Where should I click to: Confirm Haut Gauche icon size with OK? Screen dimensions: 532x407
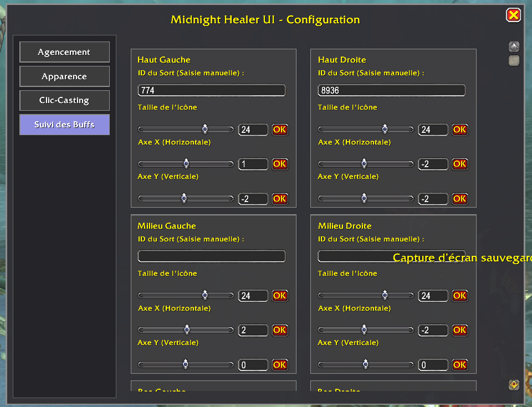[280, 130]
